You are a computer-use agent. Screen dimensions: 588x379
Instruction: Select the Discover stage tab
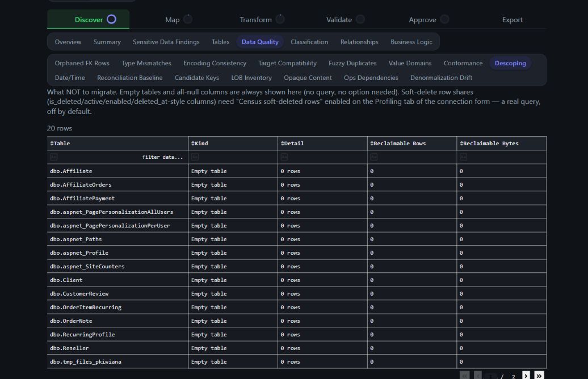tap(89, 20)
